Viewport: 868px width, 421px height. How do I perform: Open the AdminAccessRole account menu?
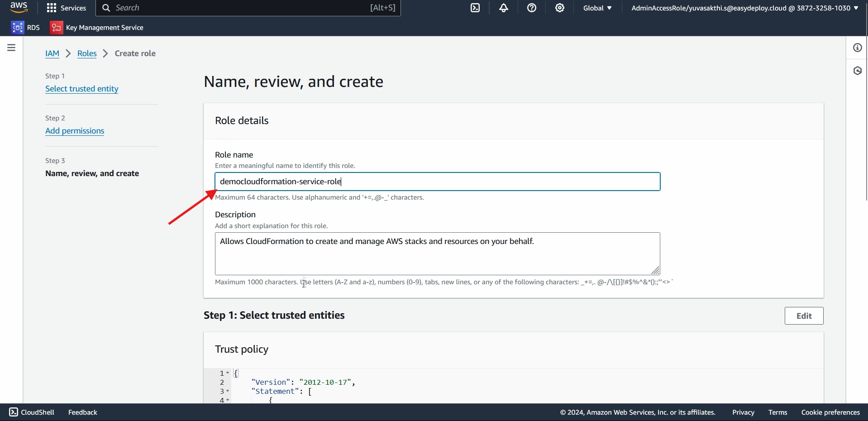(745, 8)
